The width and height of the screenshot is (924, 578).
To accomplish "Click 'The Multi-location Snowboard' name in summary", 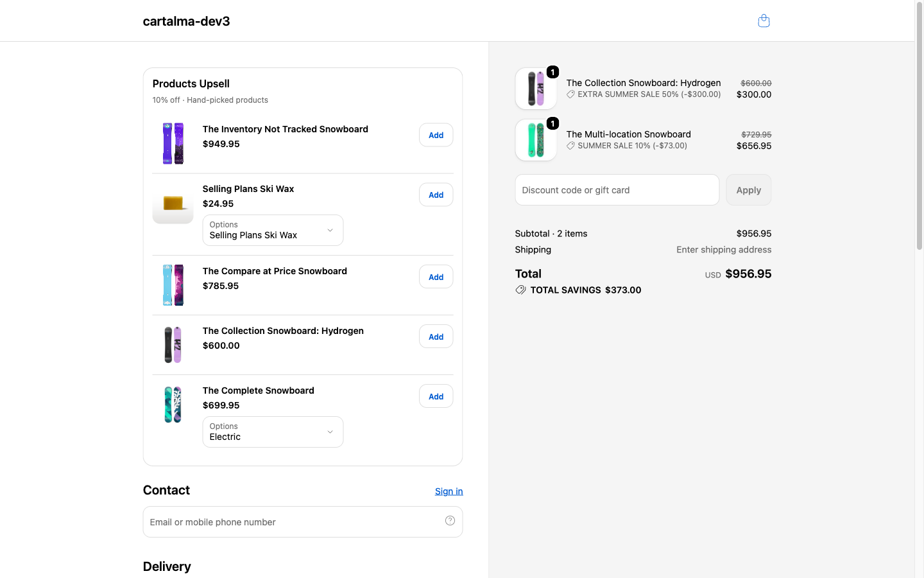I will coord(628,134).
